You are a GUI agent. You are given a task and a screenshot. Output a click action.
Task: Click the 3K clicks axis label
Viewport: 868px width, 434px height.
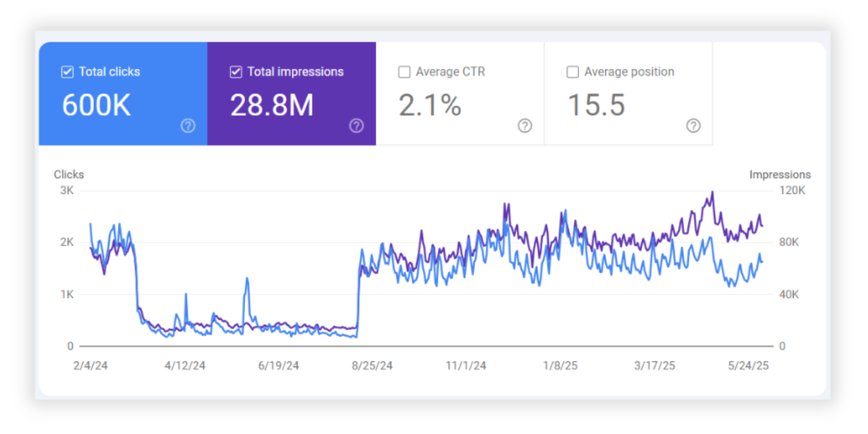coord(67,191)
